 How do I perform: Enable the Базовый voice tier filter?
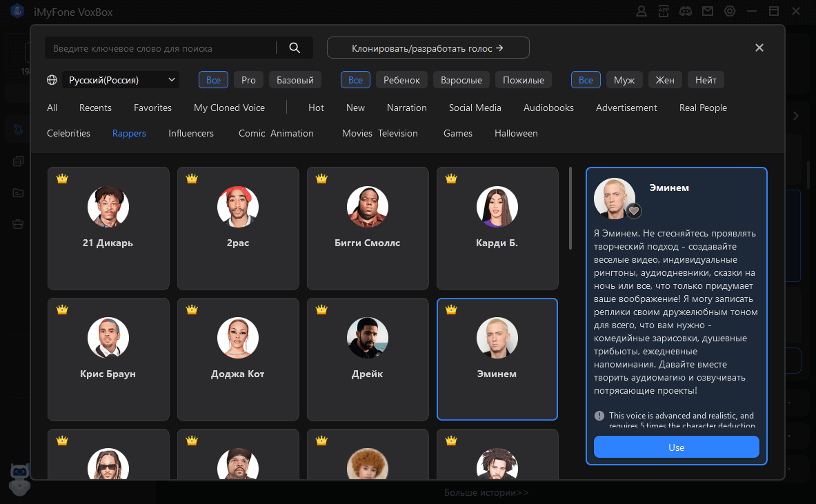tap(295, 80)
